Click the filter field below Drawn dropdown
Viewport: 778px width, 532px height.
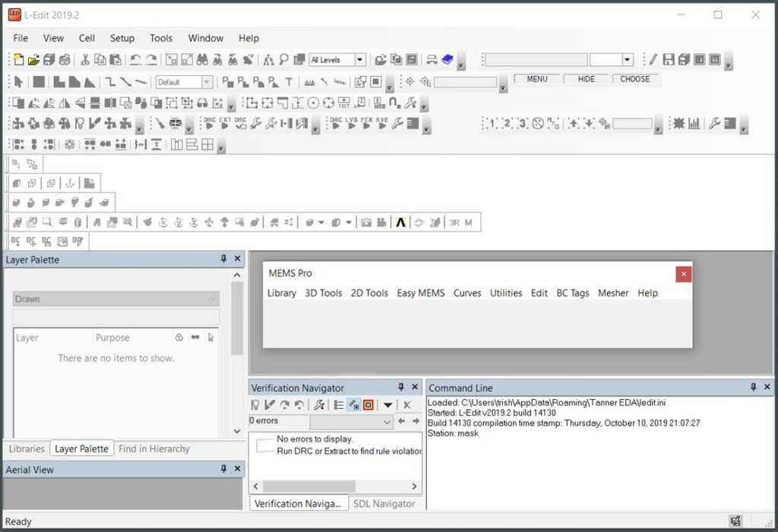[x=116, y=317]
